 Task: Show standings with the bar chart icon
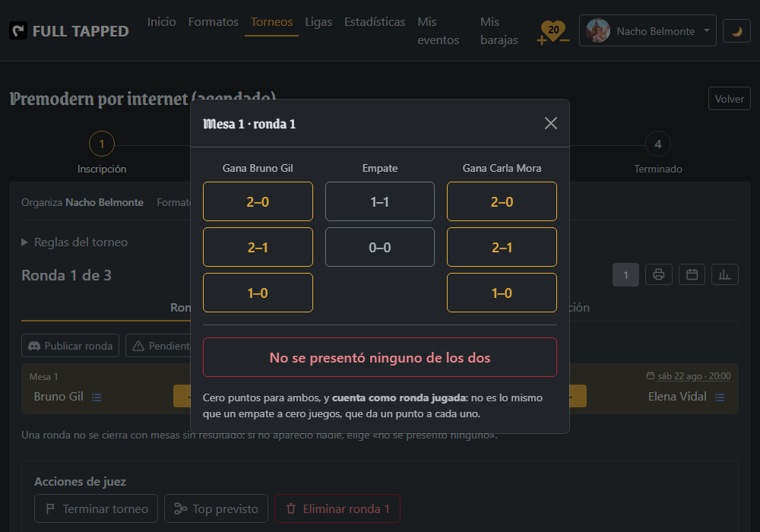pyautogui.click(x=724, y=274)
